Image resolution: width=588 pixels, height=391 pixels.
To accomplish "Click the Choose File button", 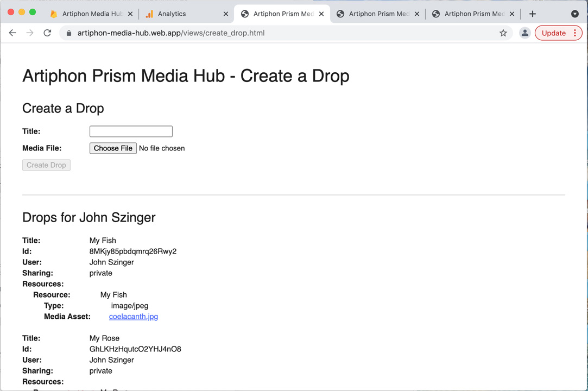I will [x=113, y=148].
